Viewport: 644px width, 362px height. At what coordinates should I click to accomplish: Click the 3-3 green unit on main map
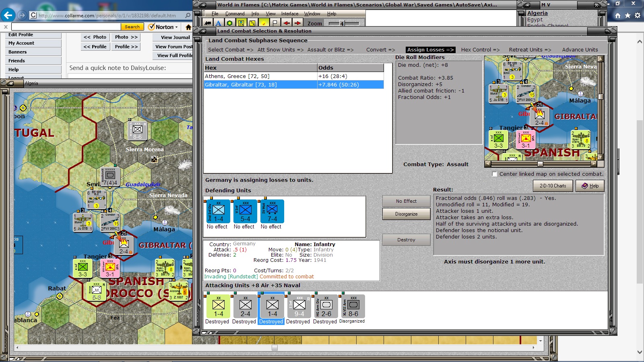[83, 268]
